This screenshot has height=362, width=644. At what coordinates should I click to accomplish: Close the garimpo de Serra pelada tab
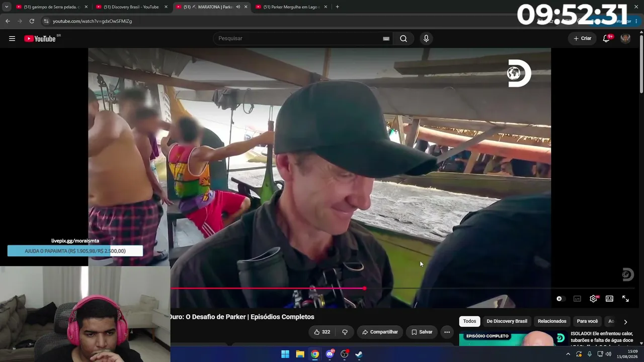tap(86, 7)
